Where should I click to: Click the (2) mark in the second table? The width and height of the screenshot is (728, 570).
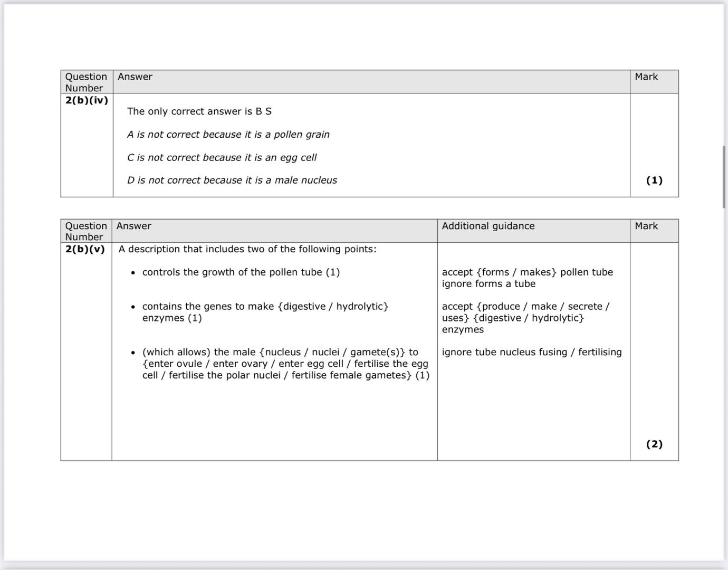point(654,444)
